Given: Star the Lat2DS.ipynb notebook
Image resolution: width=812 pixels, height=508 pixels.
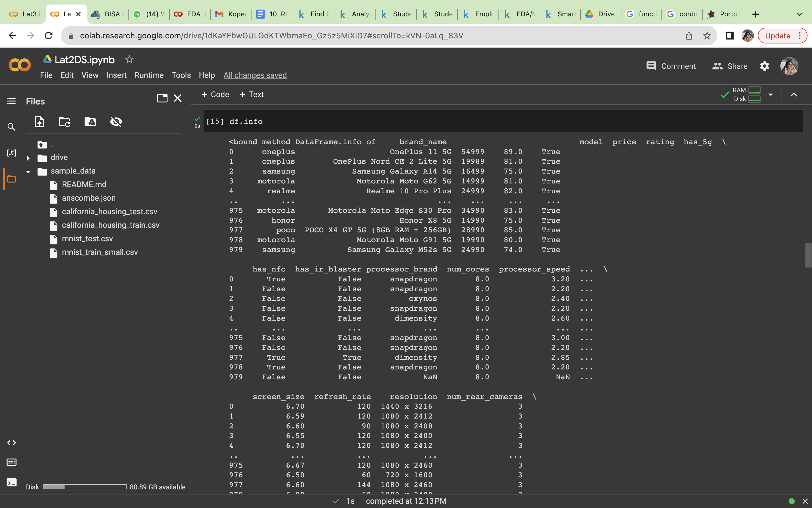Looking at the screenshot, I should [x=129, y=60].
